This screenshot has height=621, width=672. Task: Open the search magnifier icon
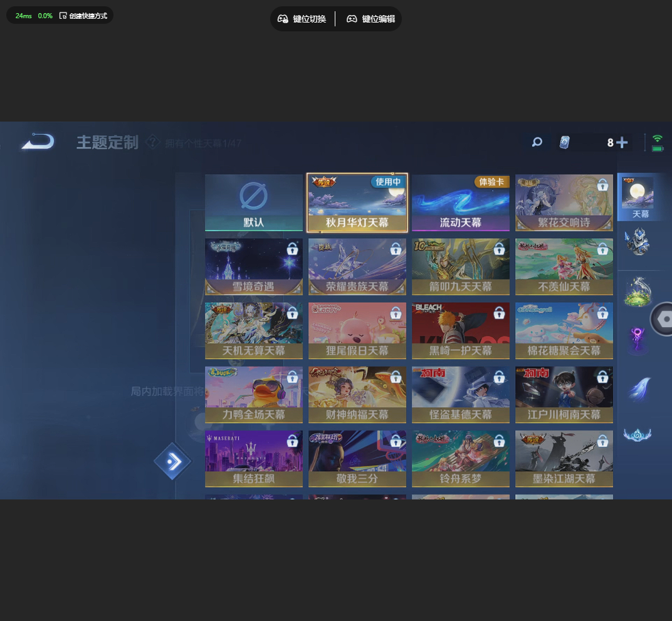[x=537, y=142]
